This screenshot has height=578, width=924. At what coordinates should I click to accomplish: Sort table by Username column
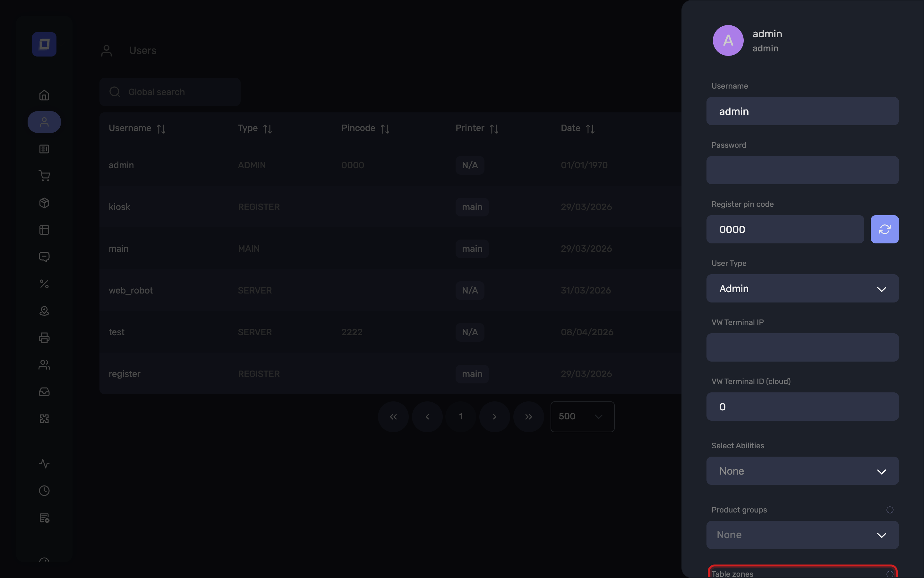pos(161,129)
